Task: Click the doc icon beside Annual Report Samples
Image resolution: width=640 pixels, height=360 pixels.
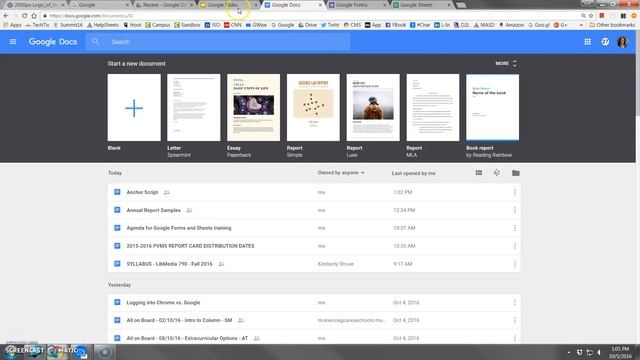Action: click(x=117, y=210)
